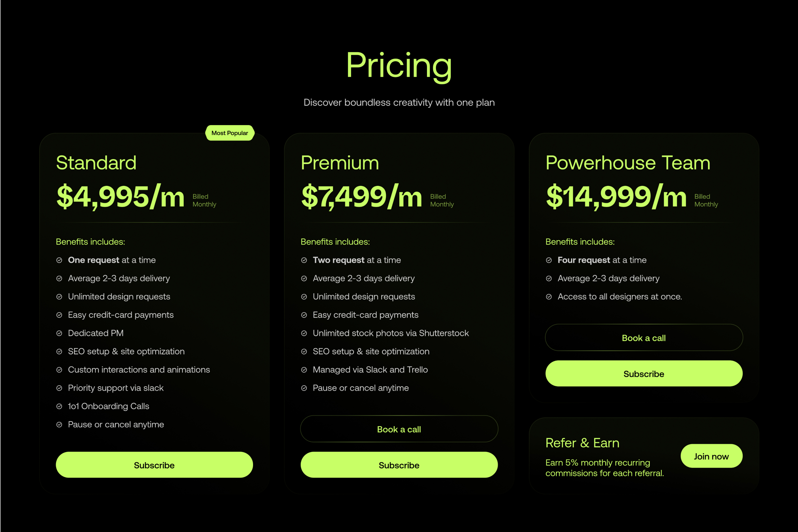The image size is (798, 532).
Task: Click the check icon next to Four request
Action: [x=549, y=260]
